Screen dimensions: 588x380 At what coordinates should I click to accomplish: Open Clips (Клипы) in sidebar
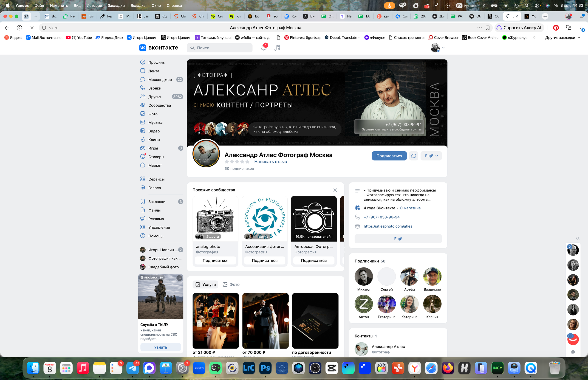pyautogui.click(x=161, y=140)
